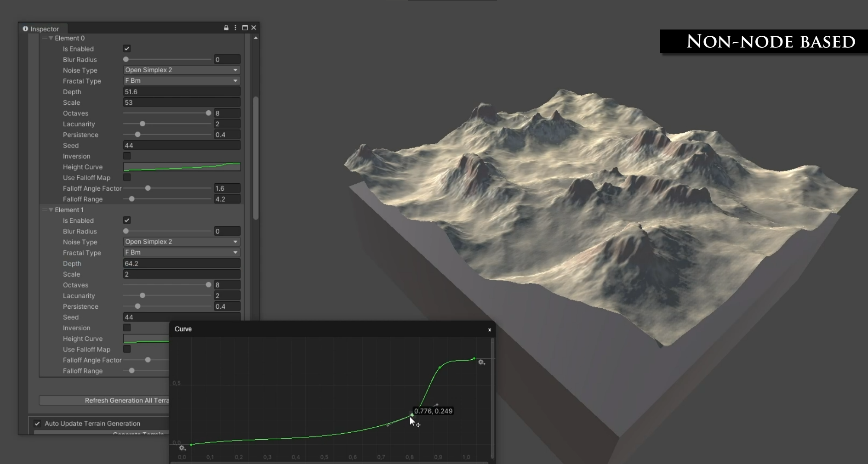The image size is (868, 464).
Task: Open Element 0 Noise Type dropdown
Action: (182, 70)
